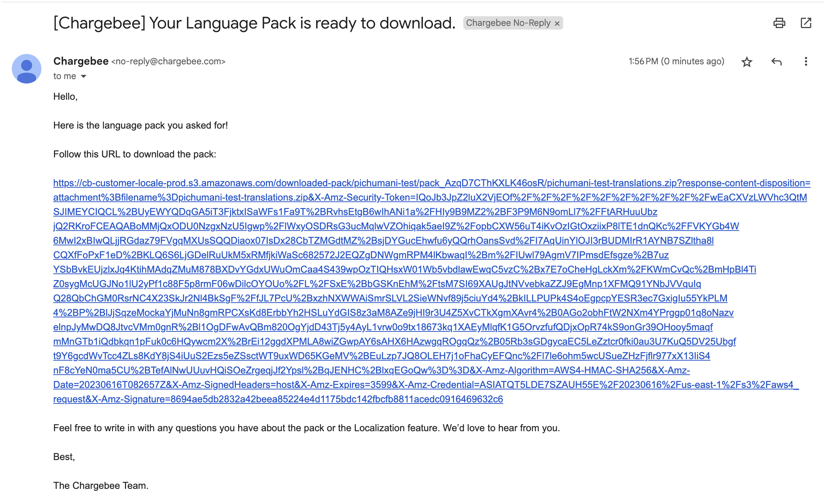Click the 'to me' text

(65, 76)
